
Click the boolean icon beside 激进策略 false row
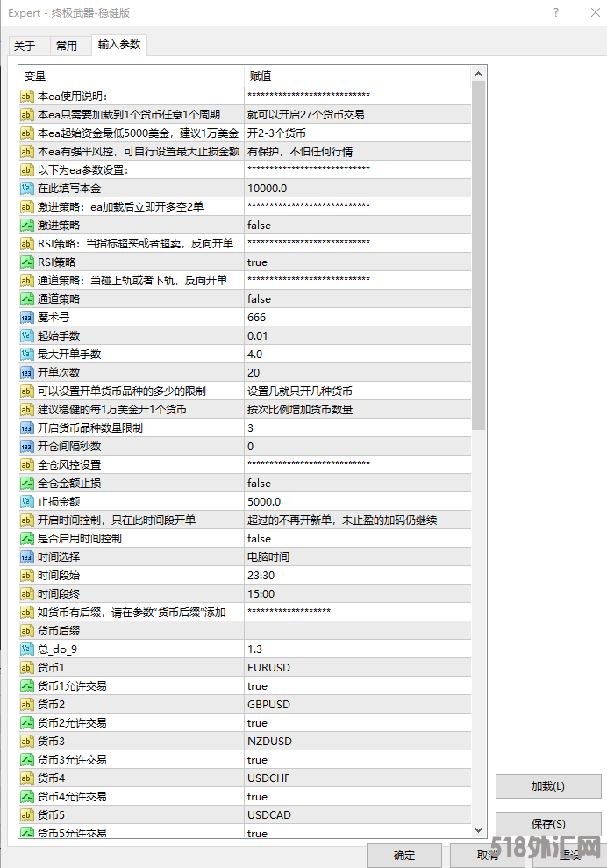pyautogui.click(x=26, y=226)
